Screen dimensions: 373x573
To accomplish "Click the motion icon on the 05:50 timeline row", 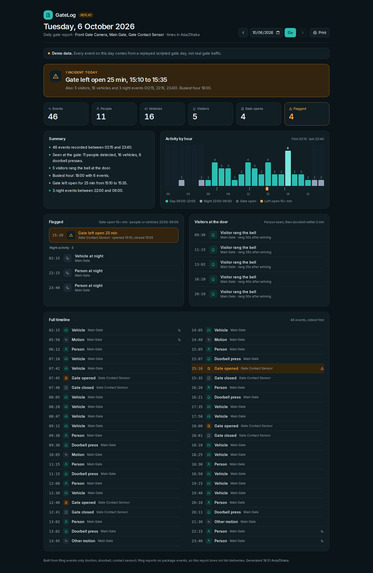I will [x=66, y=339].
